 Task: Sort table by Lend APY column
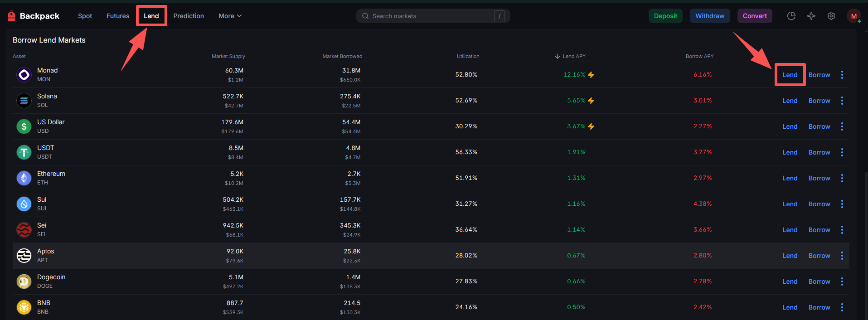coord(573,56)
